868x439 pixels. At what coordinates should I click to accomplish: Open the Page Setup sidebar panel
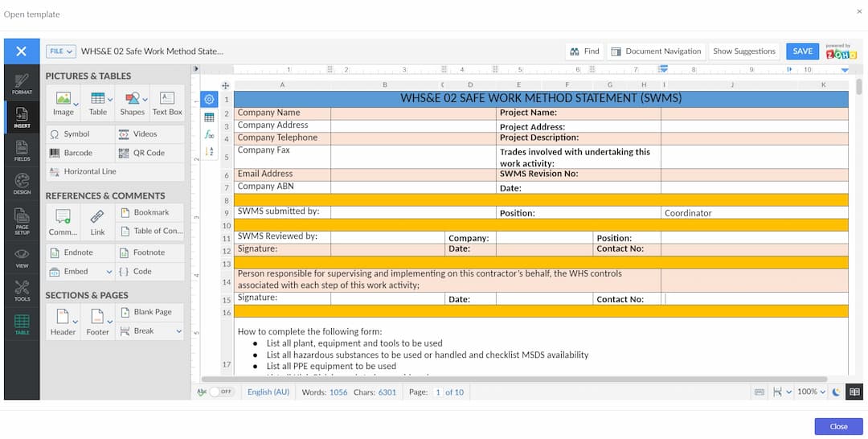(22, 221)
